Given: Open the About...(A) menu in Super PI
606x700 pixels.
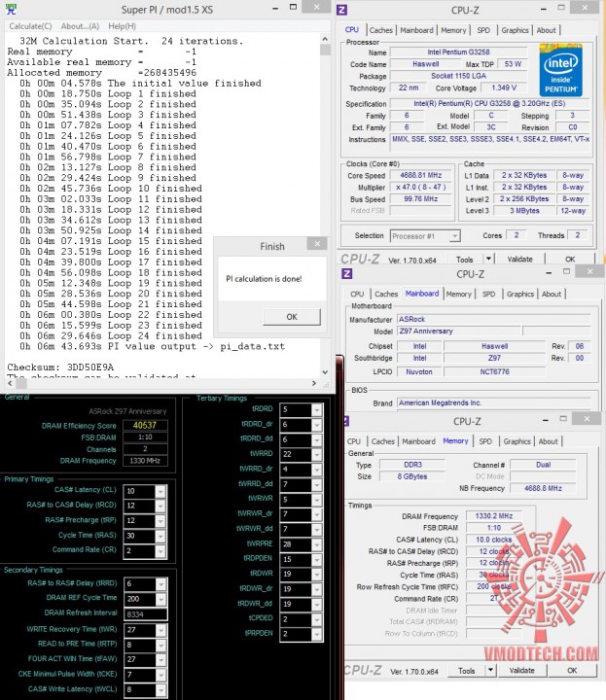Looking at the screenshot, I should (80, 26).
